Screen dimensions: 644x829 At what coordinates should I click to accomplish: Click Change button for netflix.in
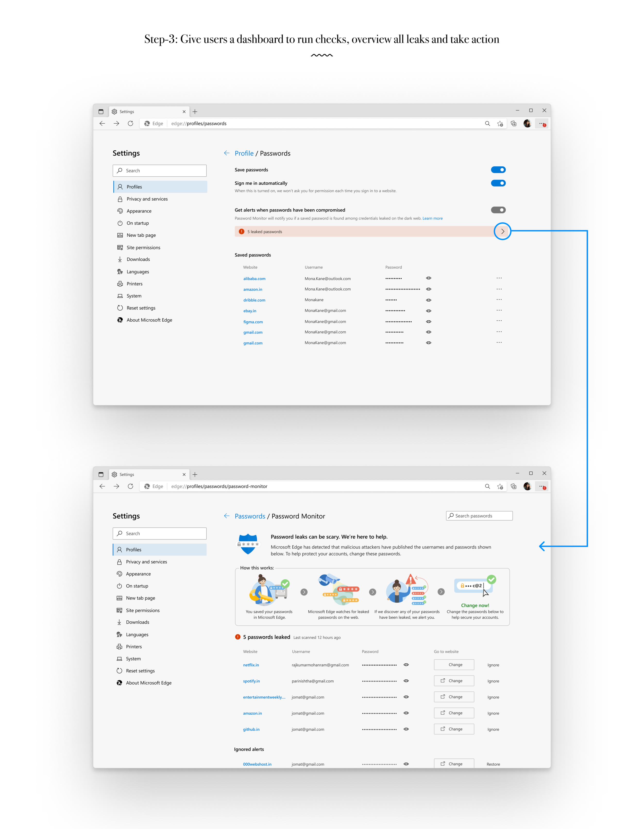454,665
